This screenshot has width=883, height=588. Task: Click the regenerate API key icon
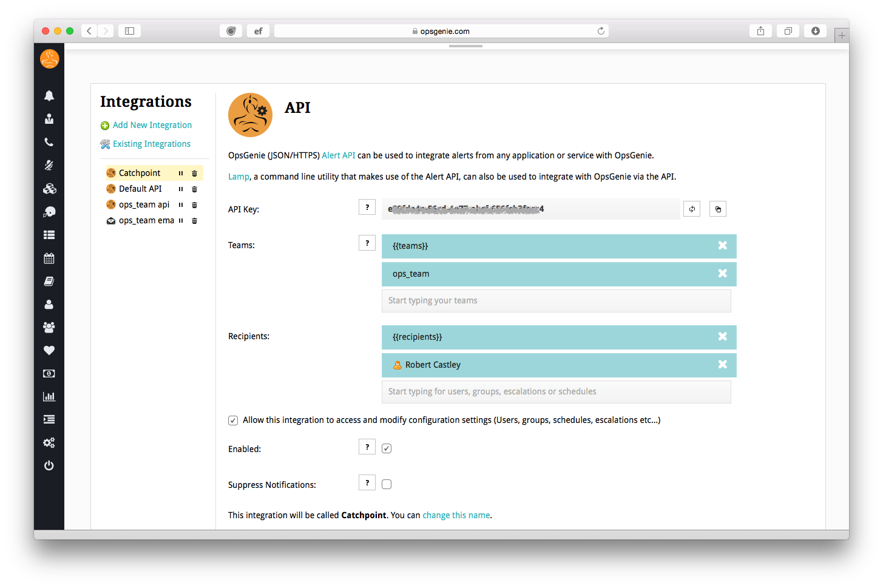[x=692, y=209]
